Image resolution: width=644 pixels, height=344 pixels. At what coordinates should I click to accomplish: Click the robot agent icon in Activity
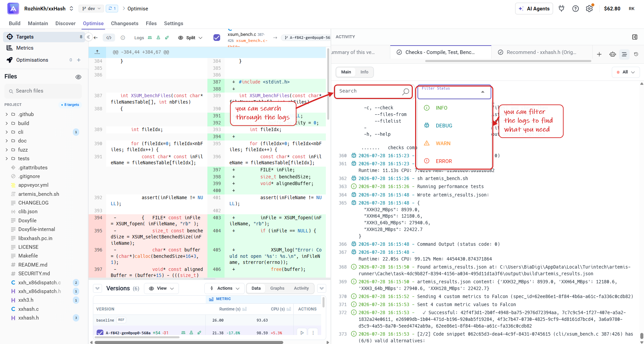click(613, 54)
